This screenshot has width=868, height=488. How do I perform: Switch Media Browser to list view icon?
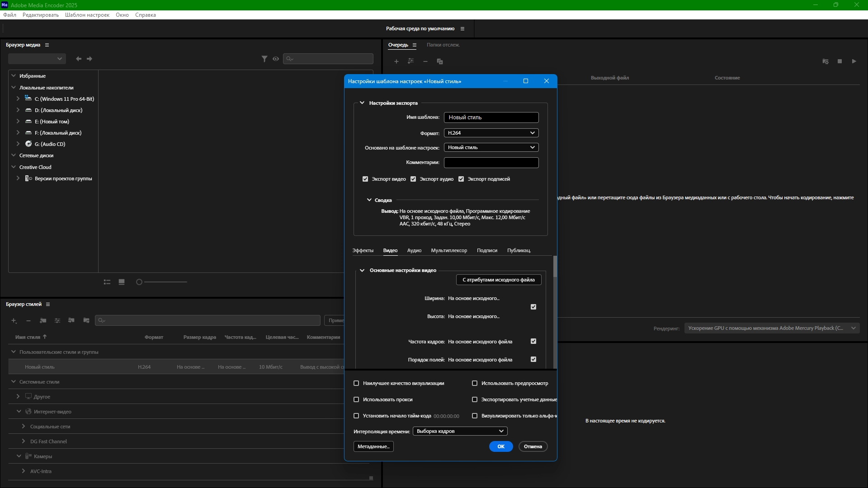click(x=107, y=282)
